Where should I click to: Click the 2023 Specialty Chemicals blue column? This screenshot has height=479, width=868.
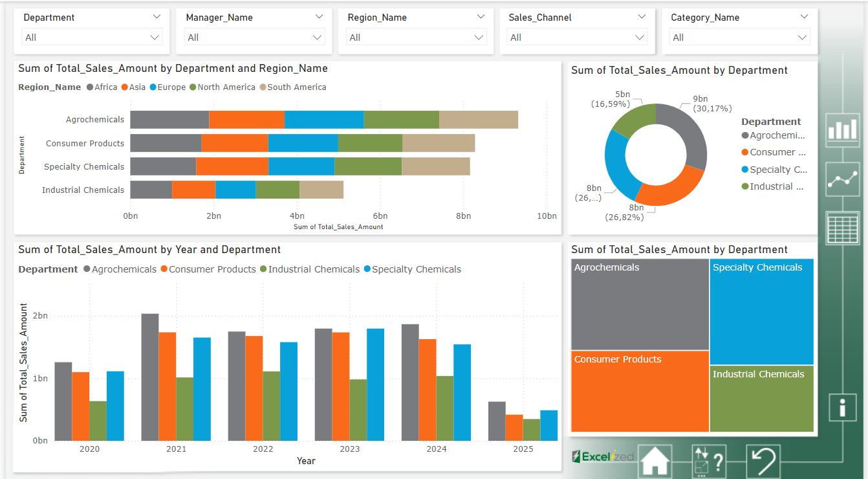375,384
